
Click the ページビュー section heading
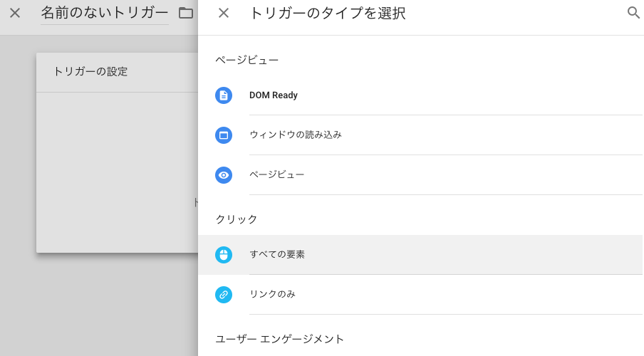coord(246,61)
